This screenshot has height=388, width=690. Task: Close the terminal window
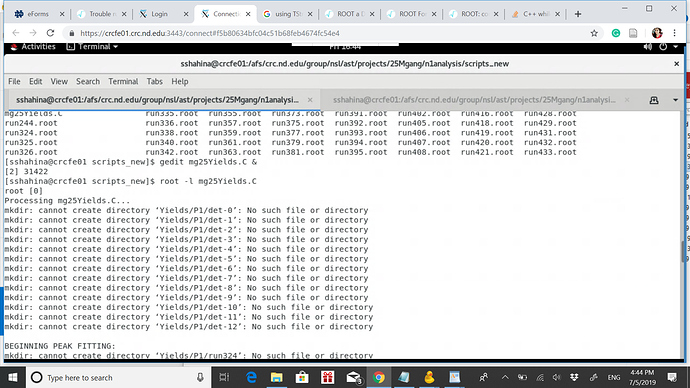(x=676, y=64)
